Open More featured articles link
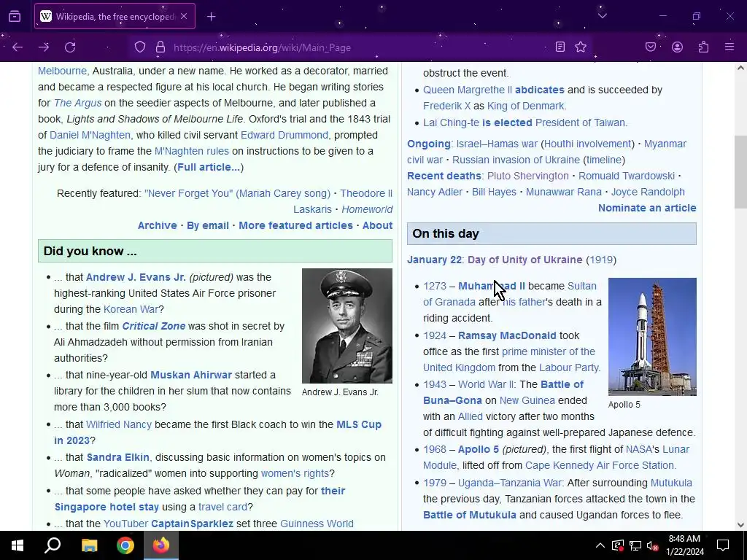 pos(296,225)
